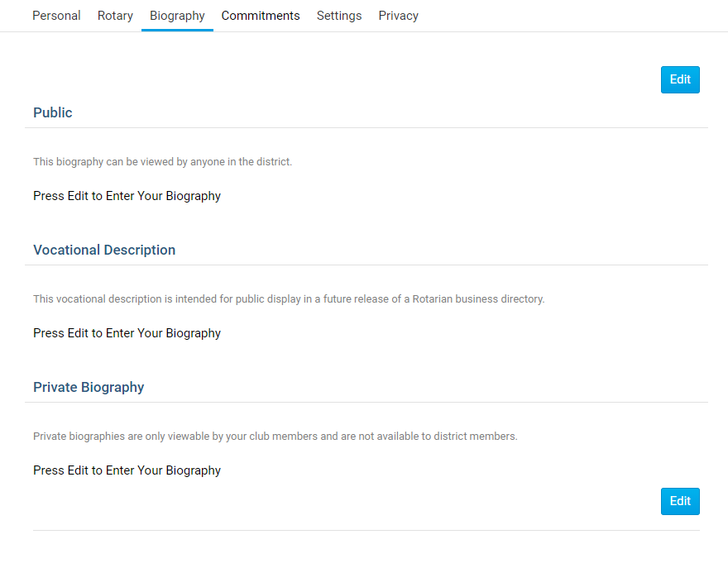This screenshot has height=568, width=728.
Task: Click the Private Biography heading
Action: (89, 388)
